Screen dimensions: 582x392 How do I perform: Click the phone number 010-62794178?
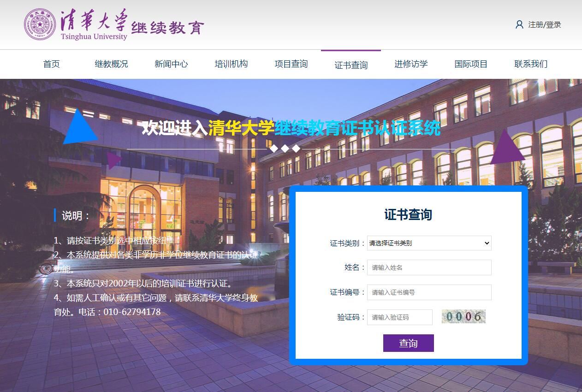coord(132,312)
